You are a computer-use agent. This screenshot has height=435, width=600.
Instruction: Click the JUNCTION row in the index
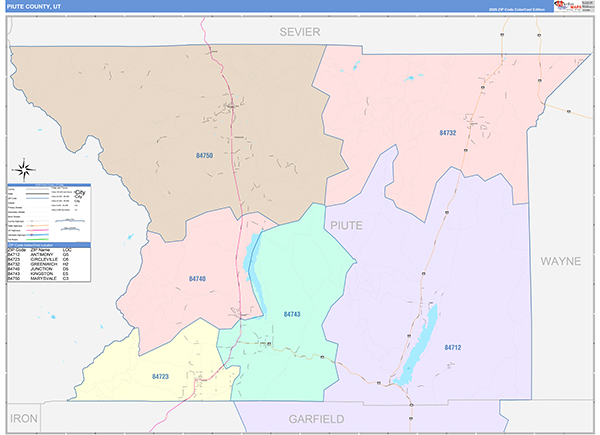tap(49, 269)
